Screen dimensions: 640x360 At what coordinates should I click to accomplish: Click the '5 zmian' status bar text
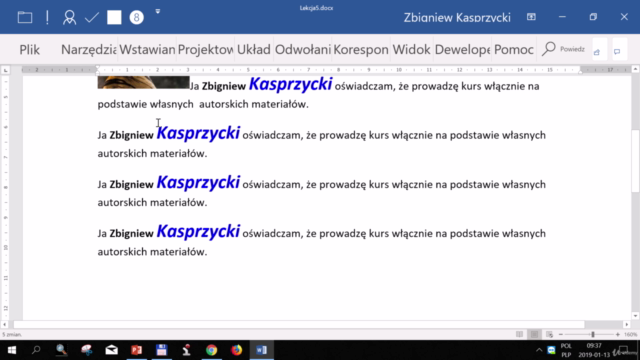coord(12,334)
